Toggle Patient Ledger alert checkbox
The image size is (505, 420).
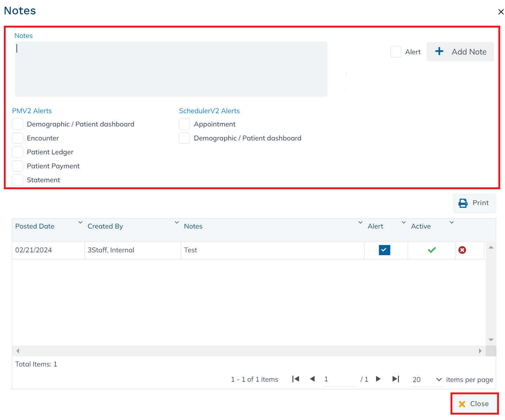point(18,152)
